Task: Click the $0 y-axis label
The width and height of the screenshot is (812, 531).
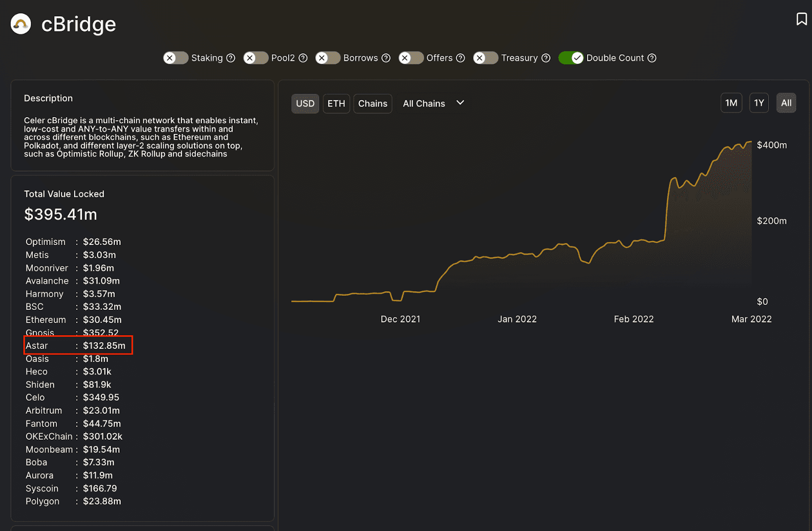Action: (762, 302)
